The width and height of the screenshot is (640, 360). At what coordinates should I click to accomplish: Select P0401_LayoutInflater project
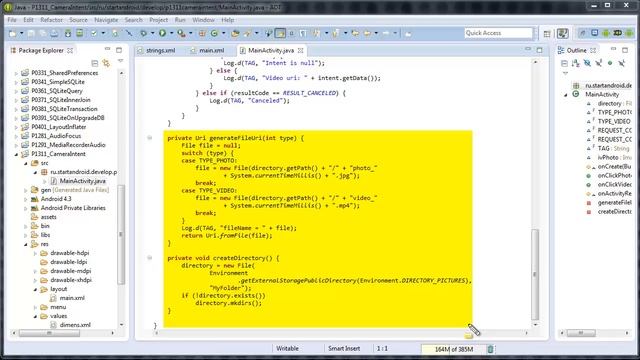click(x=58, y=127)
